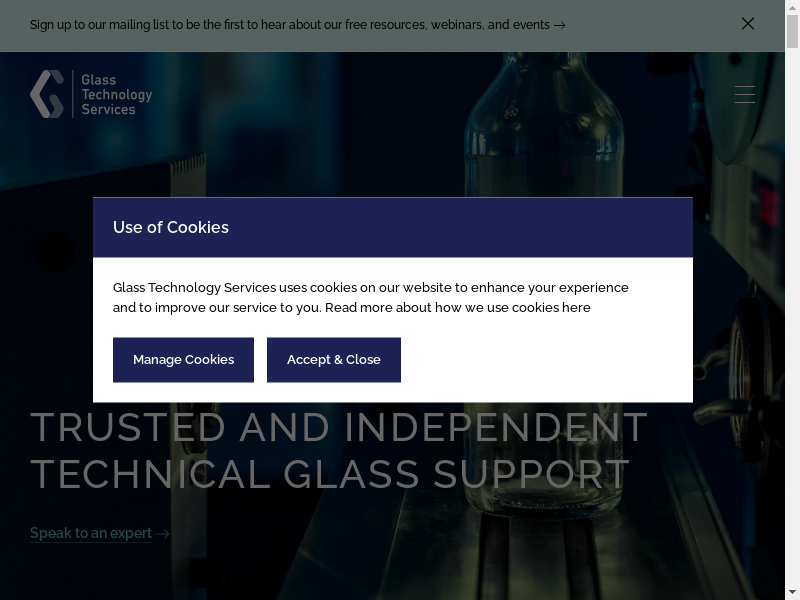Image resolution: width=800 pixels, height=600 pixels.
Task: Open the mailing list sign-up link
Action: coord(290,25)
